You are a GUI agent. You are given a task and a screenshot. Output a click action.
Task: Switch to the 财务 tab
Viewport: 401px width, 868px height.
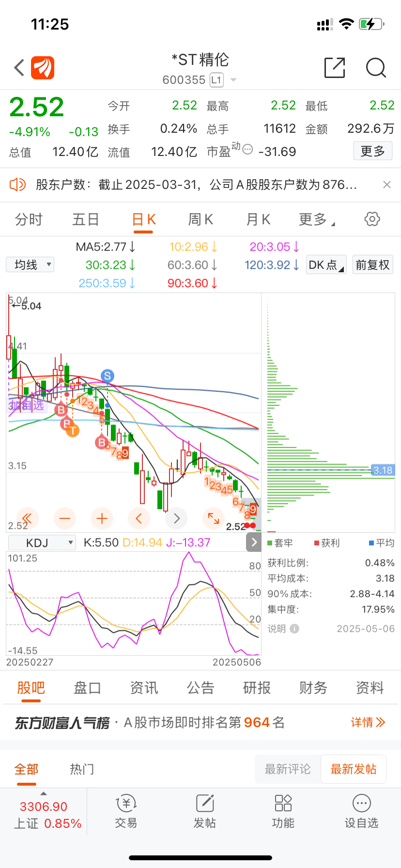click(x=313, y=688)
